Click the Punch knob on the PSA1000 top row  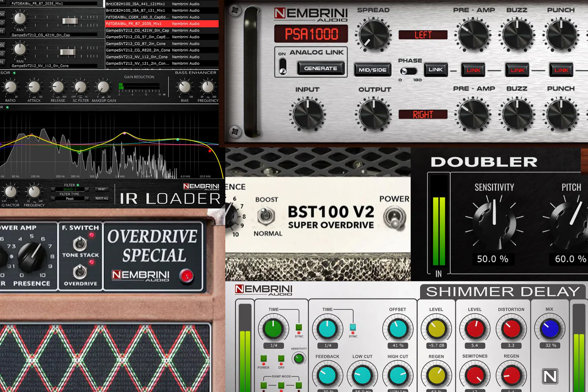pos(560,34)
